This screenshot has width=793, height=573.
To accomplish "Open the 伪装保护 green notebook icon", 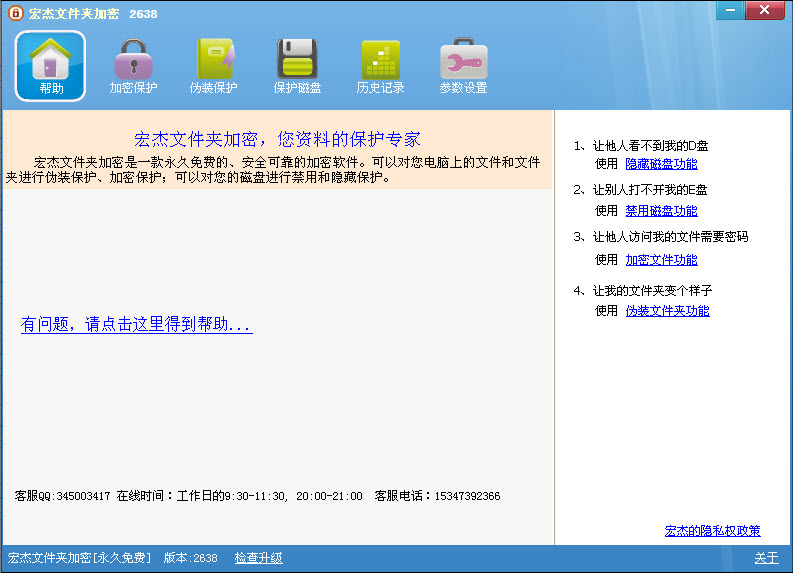I will pos(214,66).
